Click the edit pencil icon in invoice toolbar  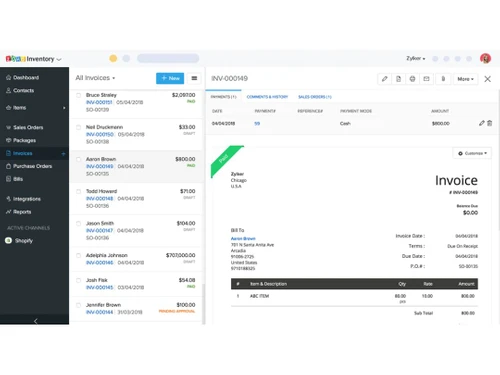[384, 79]
